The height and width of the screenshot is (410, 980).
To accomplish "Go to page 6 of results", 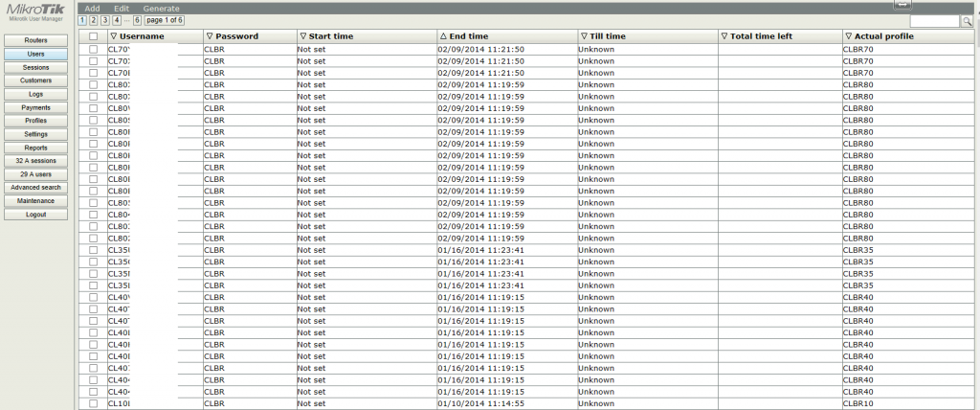I will 137,20.
